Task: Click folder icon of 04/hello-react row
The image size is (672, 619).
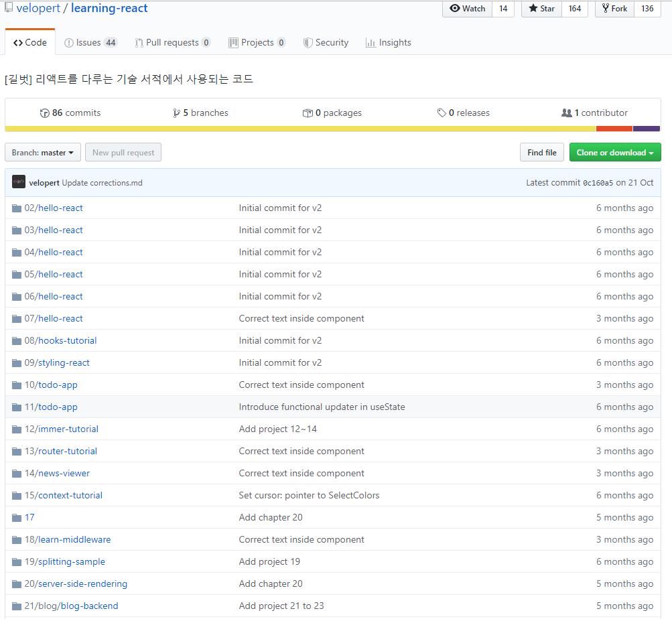Action: tap(17, 253)
